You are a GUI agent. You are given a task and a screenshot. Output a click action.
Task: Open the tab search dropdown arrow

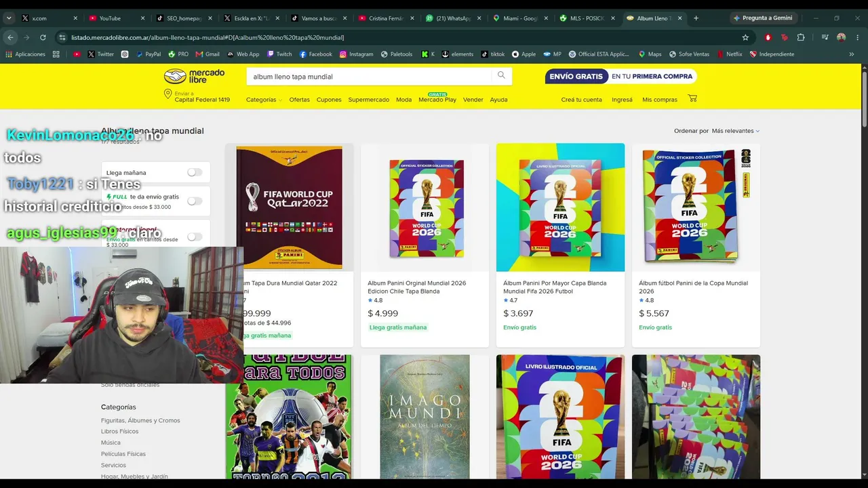[x=9, y=18]
